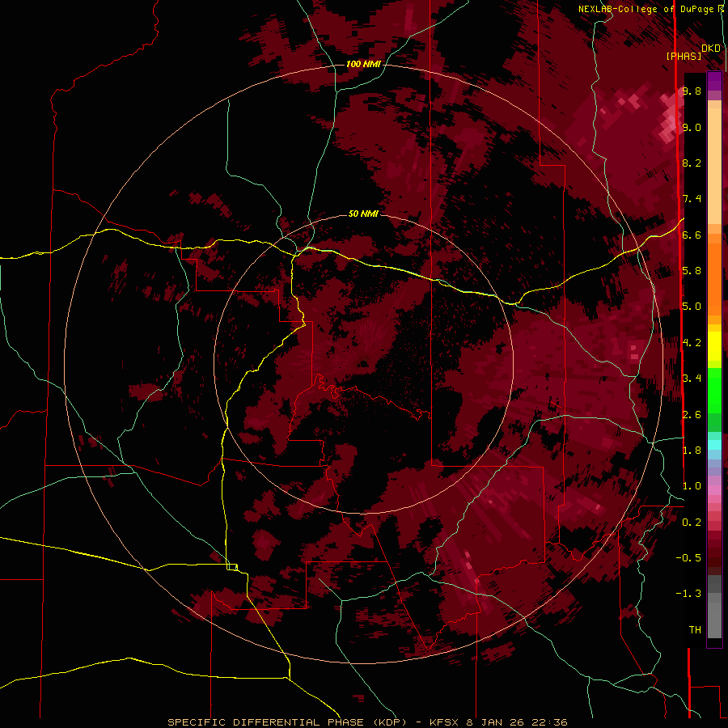This screenshot has height=728, width=728.
Task: Click the 9.8 value on the scale
Action: (x=692, y=91)
